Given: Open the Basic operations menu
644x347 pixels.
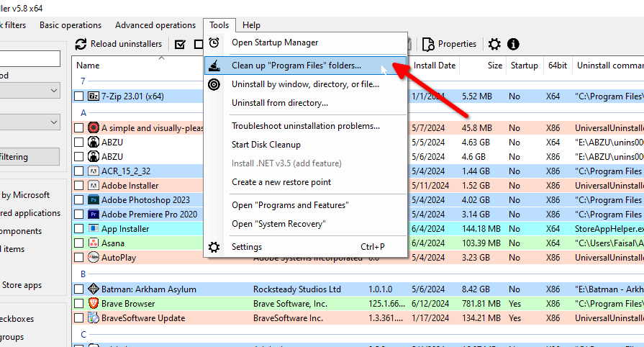Looking at the screenshot, I should (x=71, y=25).
